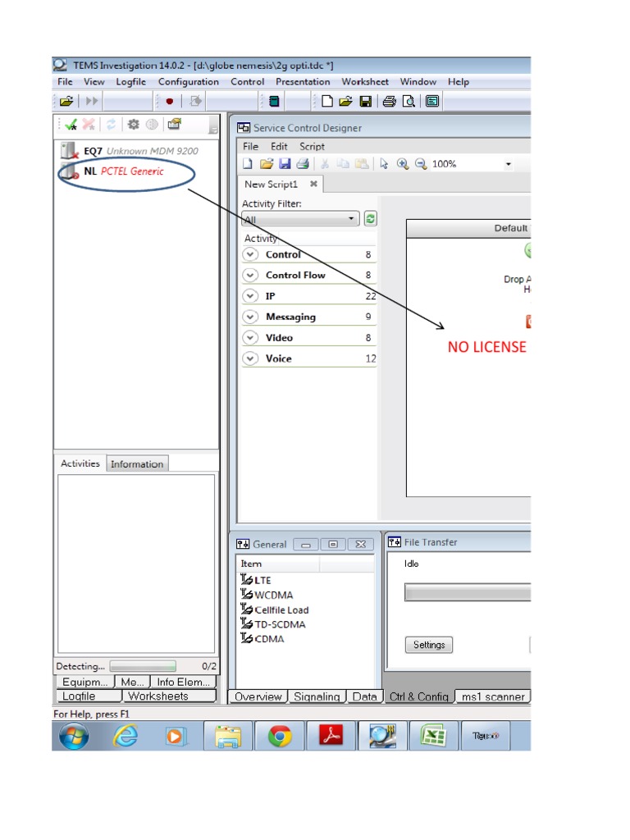Open Windows Start menu orb
Viewport: 630px width, 840px height.
74,736
